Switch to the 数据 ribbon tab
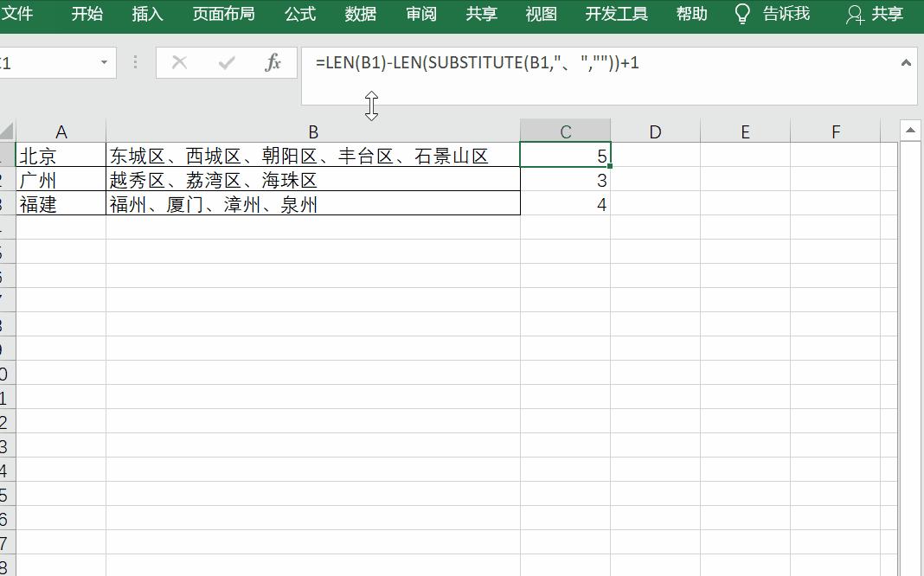Image resolution: width=924 pixels, height=576 pixels. [361, 14]
